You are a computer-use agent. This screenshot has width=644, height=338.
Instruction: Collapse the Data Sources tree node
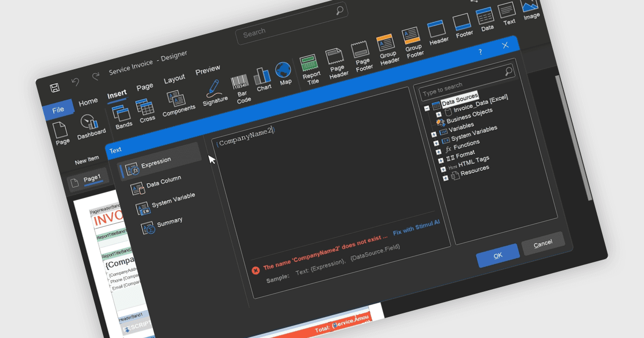(x=426, y=108)
